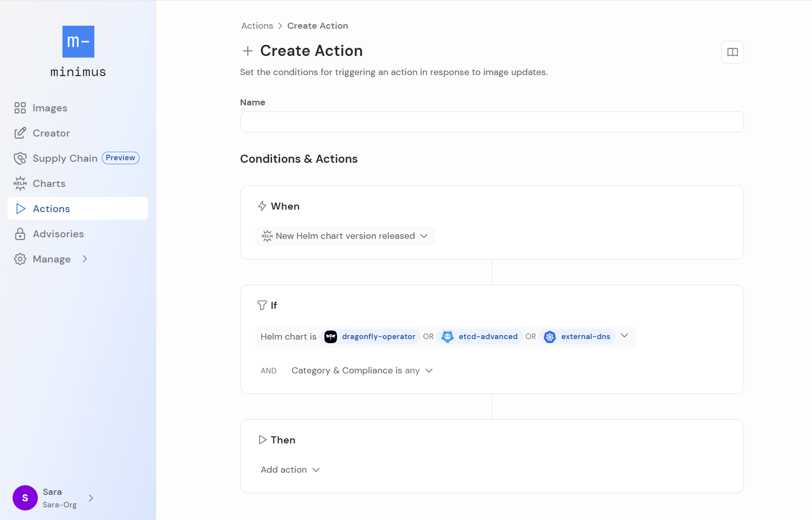Click the Actions breadcrumb link
812x520 pixels.
click(x=257, y=26)
